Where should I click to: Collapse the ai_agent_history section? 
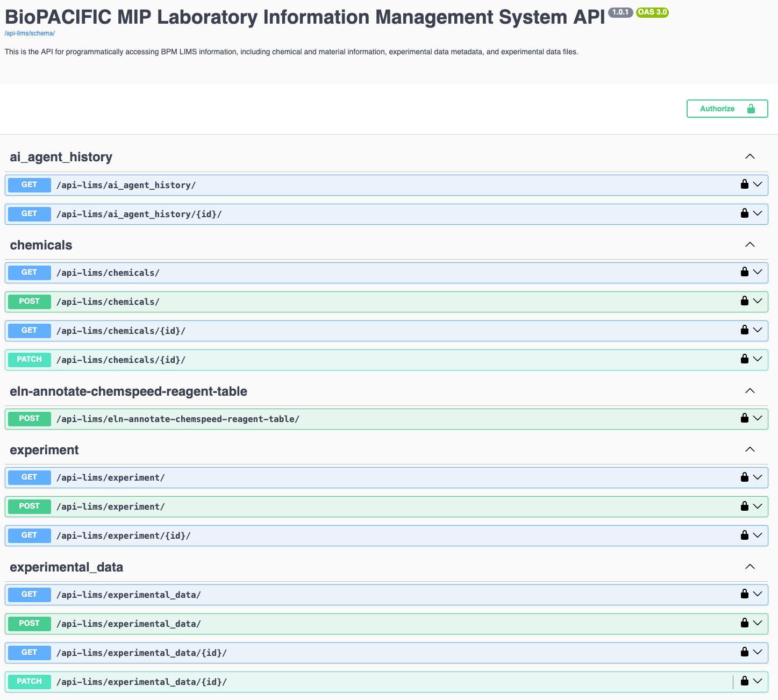(x=750, y=157)
